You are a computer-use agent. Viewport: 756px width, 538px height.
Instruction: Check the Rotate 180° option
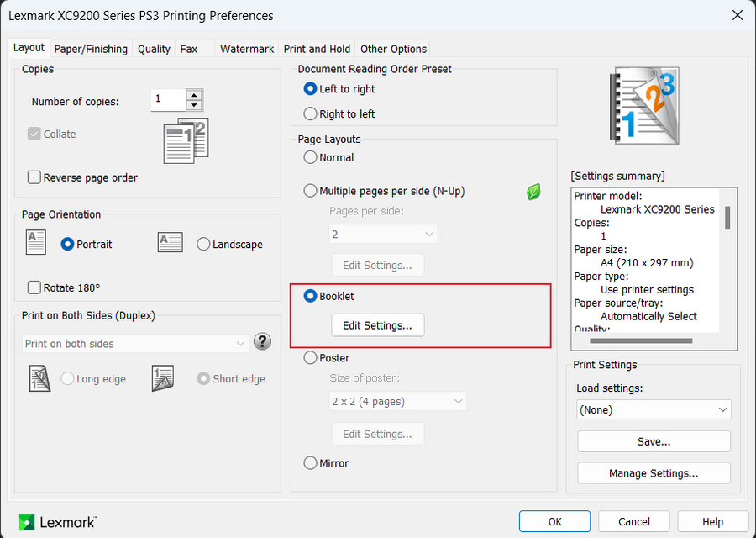tap(34, 287)
